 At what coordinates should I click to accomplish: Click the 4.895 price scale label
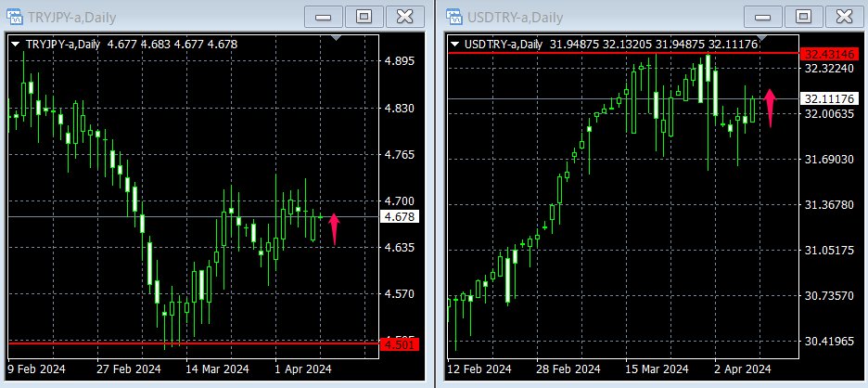coord(400,61)
